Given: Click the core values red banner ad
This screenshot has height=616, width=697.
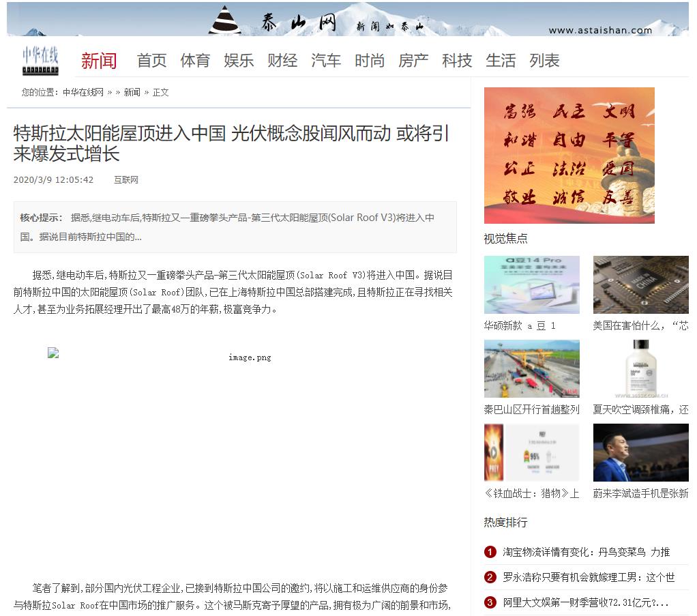Looking at the screenshot, I should [x=569, y=156].
